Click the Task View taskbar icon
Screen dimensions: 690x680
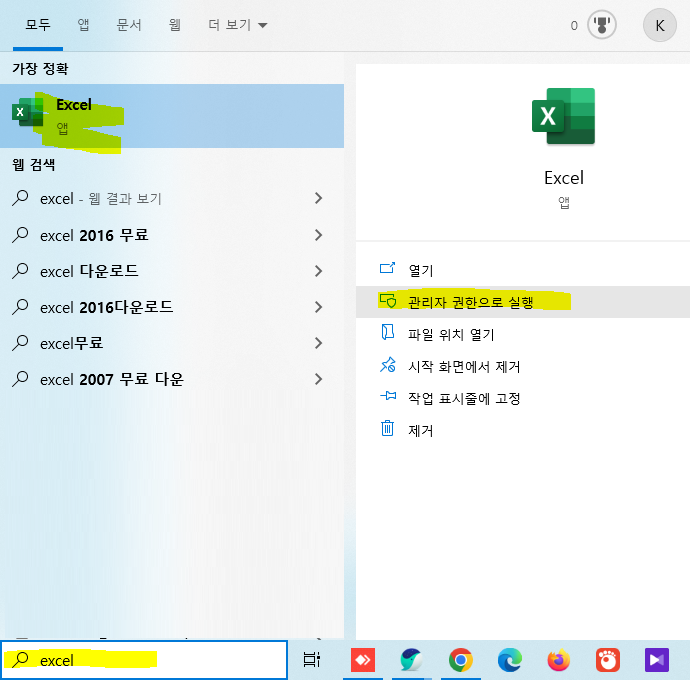pyautogui.click(x=312, y=660)
